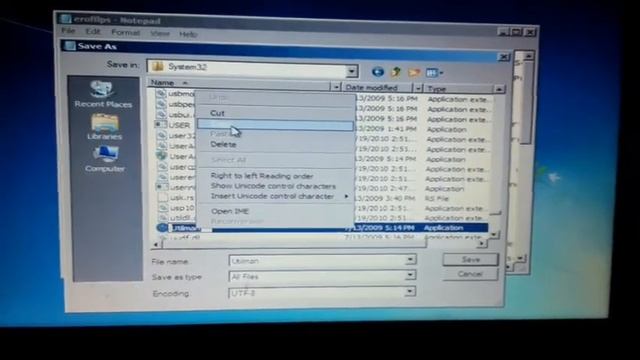Click the file list left scroll arrow
Viewport: 640px width, 360px height.
(x=156, y=244)
